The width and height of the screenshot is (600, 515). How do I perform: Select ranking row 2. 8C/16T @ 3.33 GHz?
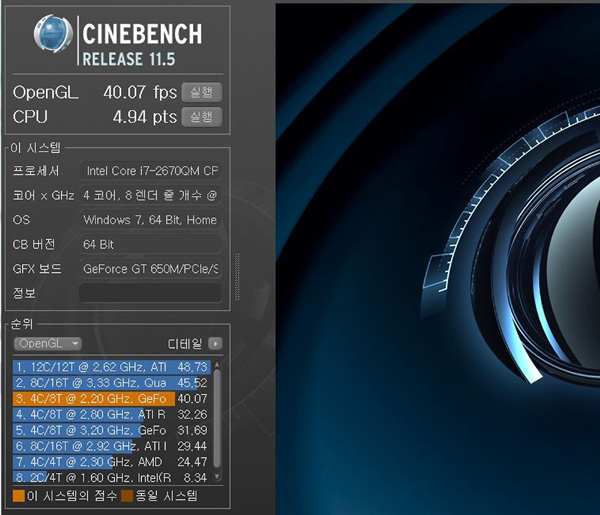click(112, 383)
